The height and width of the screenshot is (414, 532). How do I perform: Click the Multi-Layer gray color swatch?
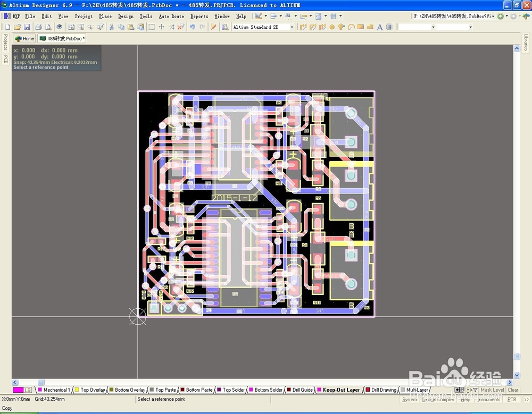tap(403, 390)
